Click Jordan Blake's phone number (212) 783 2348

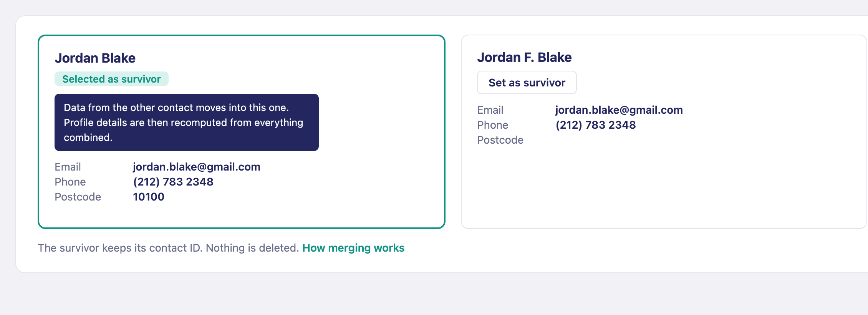tap(173, 182)
